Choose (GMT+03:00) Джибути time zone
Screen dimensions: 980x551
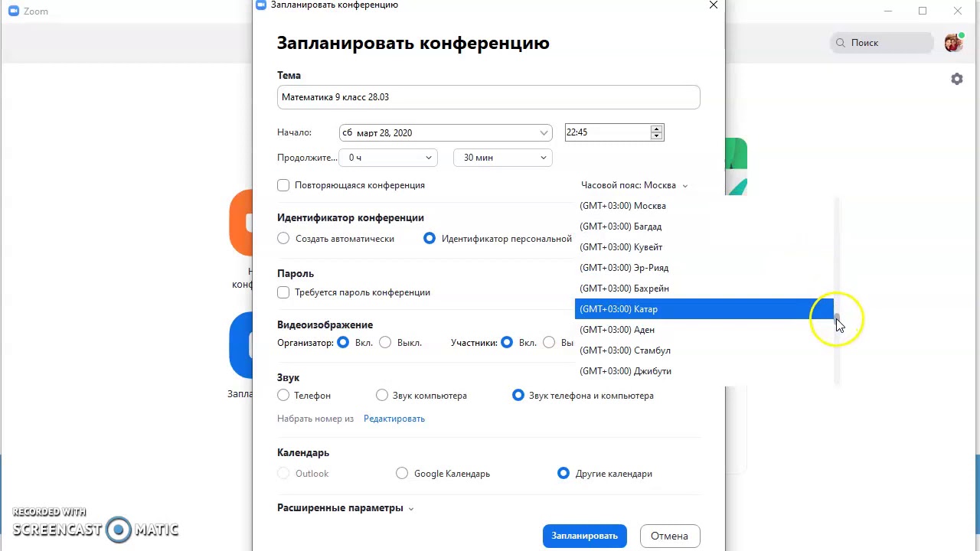[x=704, y=371]
